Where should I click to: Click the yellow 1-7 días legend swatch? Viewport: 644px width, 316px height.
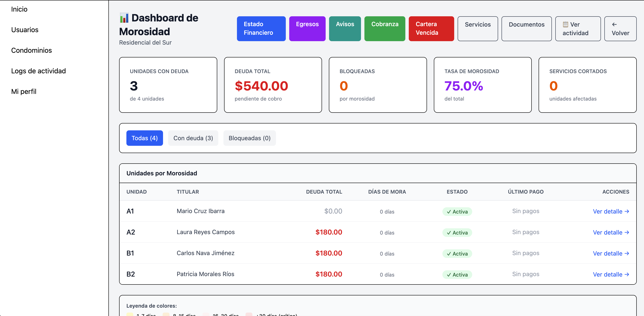(130, 315)
